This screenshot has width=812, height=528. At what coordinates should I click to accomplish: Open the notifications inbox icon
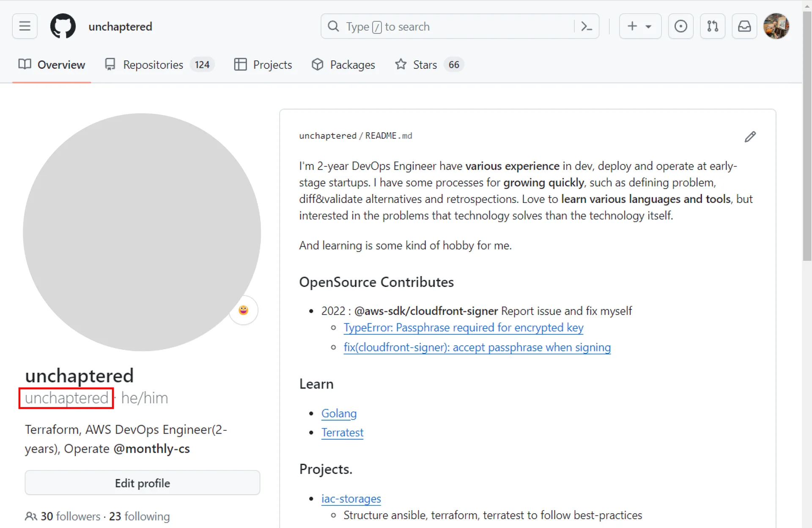click(744, 26)
